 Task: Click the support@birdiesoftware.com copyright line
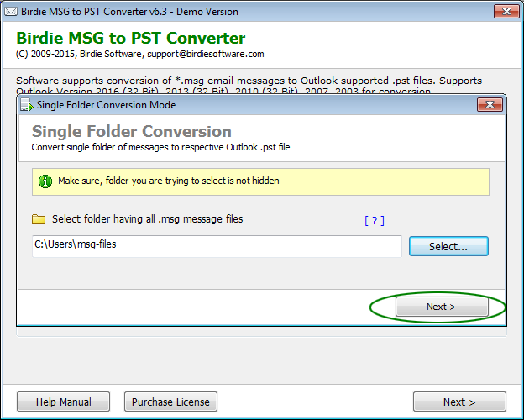point(140,54)
